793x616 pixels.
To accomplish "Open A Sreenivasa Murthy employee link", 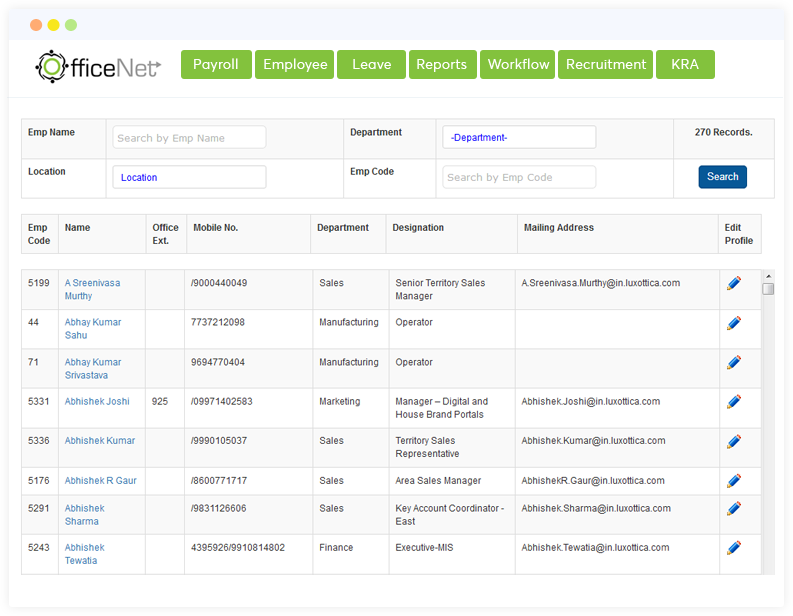I will point(93,289).
